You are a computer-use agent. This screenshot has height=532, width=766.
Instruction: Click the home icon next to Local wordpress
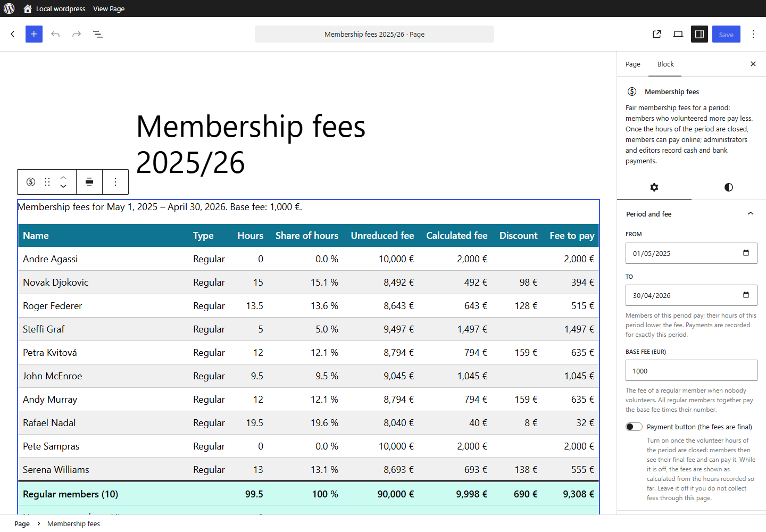point(28,9)
